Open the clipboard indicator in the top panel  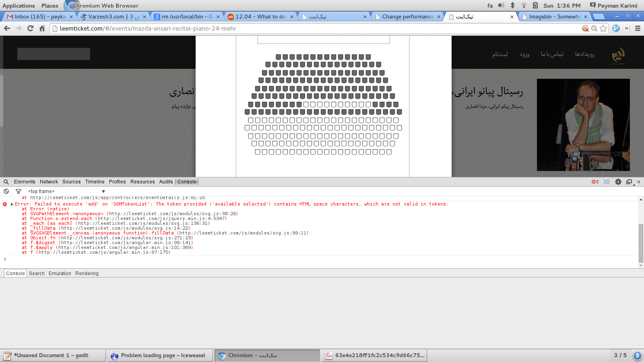(x=535, y=6)
